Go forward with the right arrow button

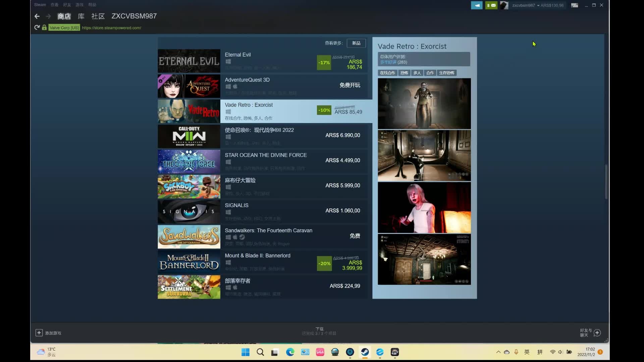click(48, 16)
